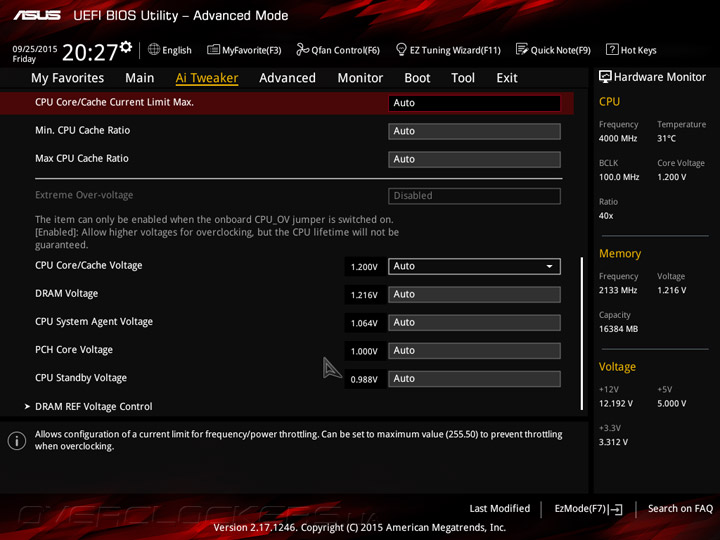720x540 pixels.
Task: Open the Advanced tab
Action: tap(287, 78)
